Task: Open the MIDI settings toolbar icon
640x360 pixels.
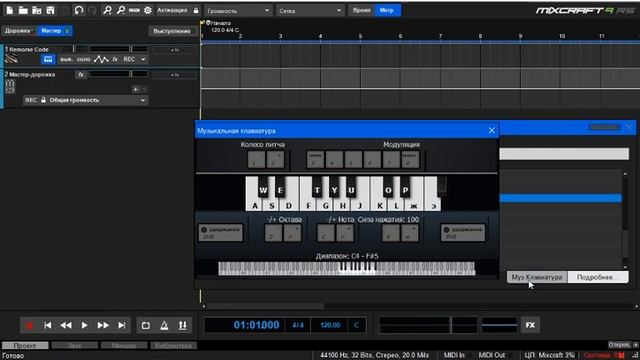Action: [134, 10]
